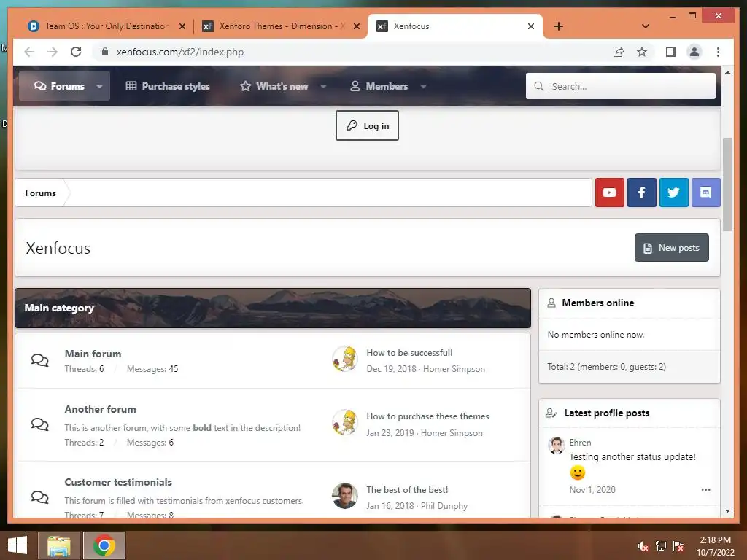Click the Forums breadcrumb
Viewport: 747px width, 560px height.
pos(41,192)
